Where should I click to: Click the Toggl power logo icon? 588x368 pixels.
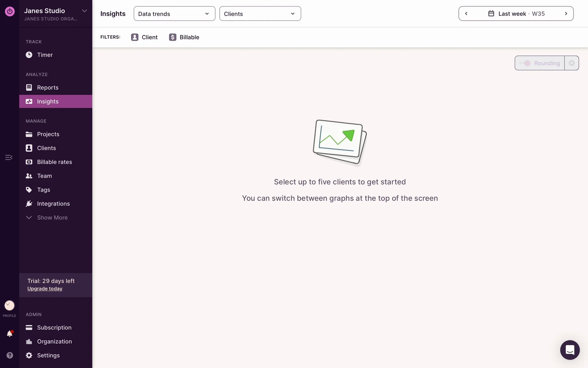pos(9,12)
